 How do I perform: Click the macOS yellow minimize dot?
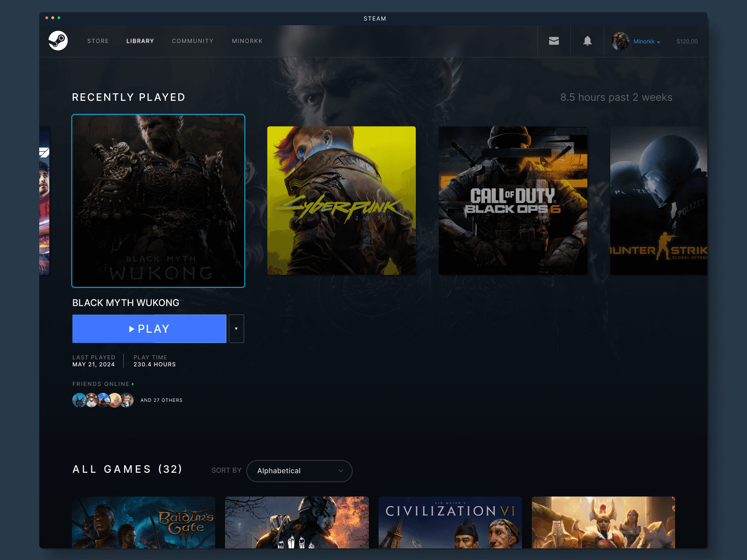tap(53, 18)
